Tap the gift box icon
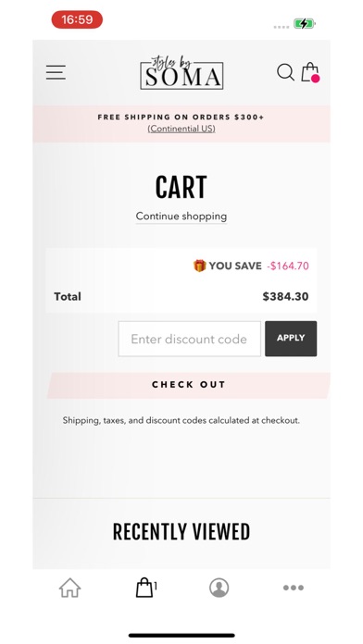The height and width of the screenshot is (644, 363). [199, 266]
